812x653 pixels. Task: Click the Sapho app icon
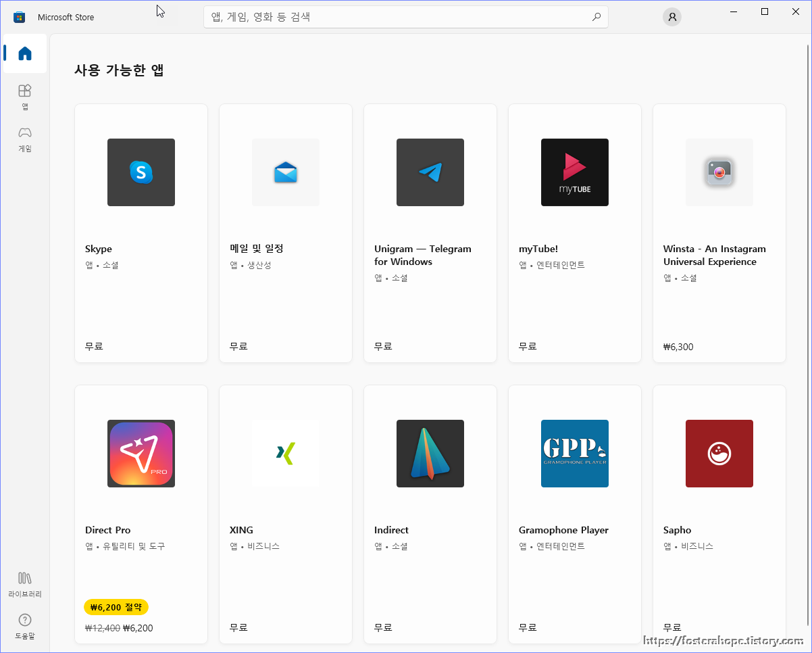(719, 454)
